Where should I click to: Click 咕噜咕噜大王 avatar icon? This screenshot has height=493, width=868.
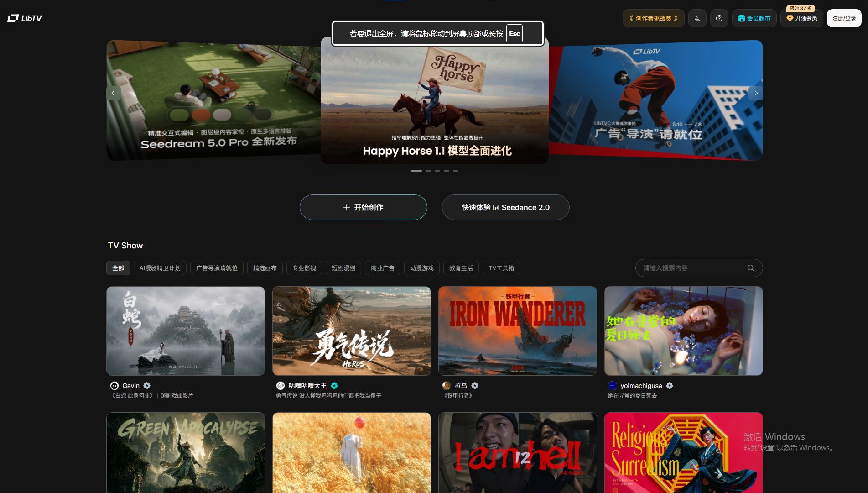(x=281, y=386)
